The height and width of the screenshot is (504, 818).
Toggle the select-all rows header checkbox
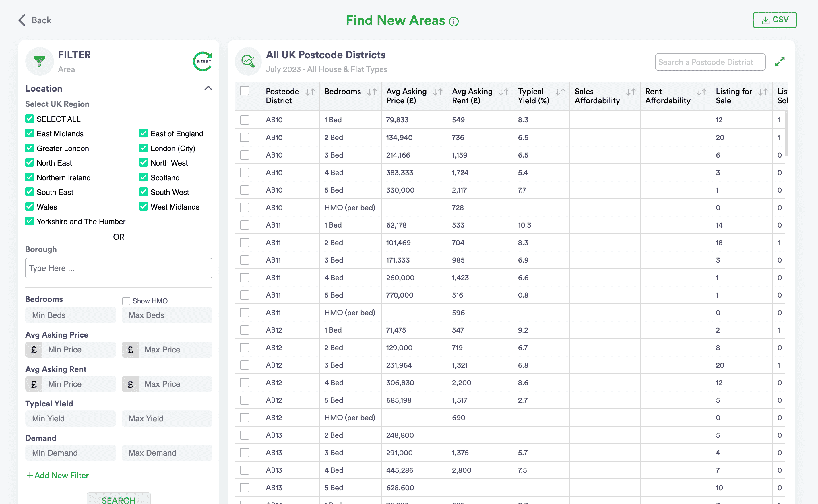pyautogui.click(x=245, y=91)
